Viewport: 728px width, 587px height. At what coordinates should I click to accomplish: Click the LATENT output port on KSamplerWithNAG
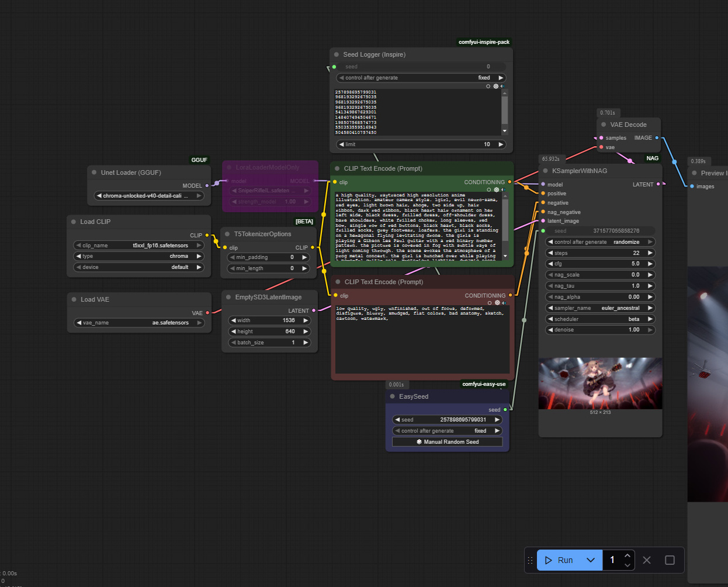(658, 184)
